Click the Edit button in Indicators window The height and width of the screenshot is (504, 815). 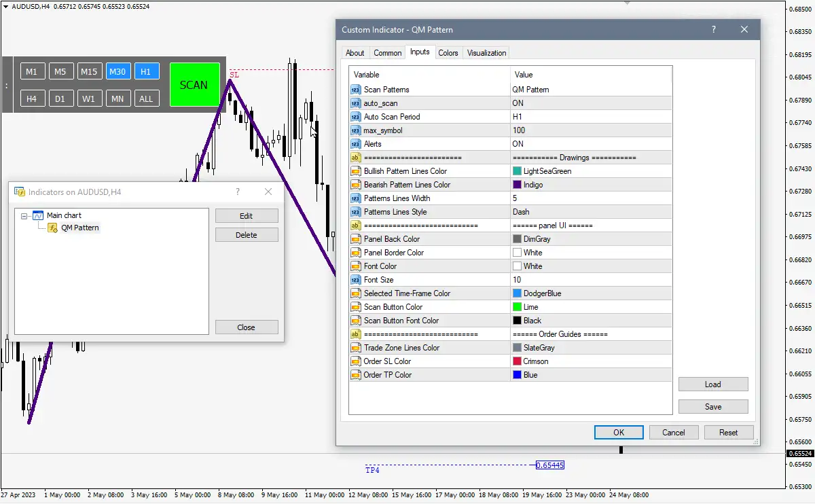pyautogui.click(x=246, y=216)
